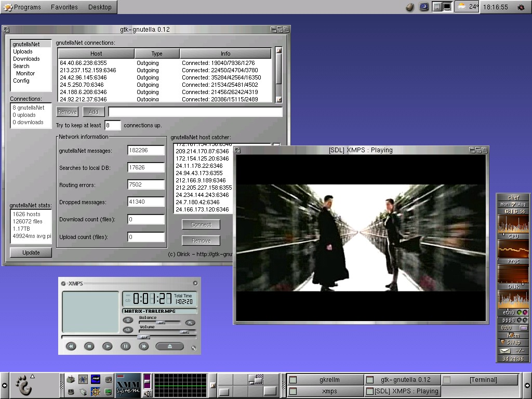Click the panel mixer volume slider

coord(148,382)
